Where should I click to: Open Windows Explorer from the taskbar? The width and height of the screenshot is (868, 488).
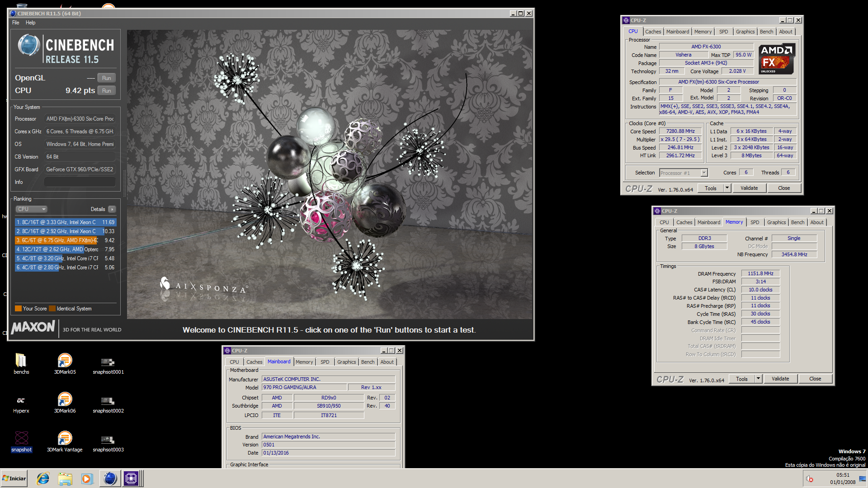coord(65,479)
